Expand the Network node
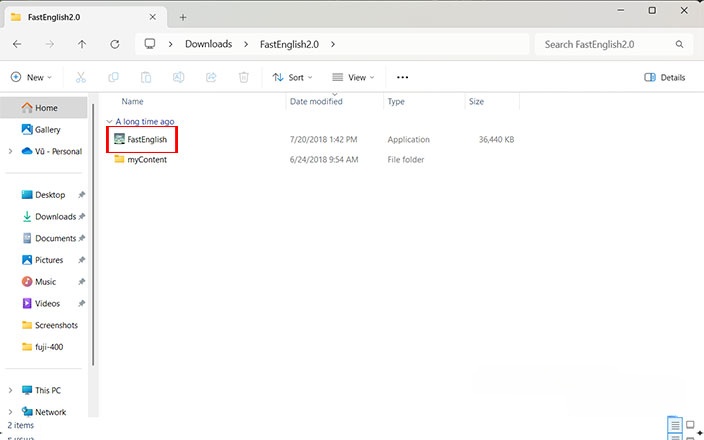 point(10,412)
